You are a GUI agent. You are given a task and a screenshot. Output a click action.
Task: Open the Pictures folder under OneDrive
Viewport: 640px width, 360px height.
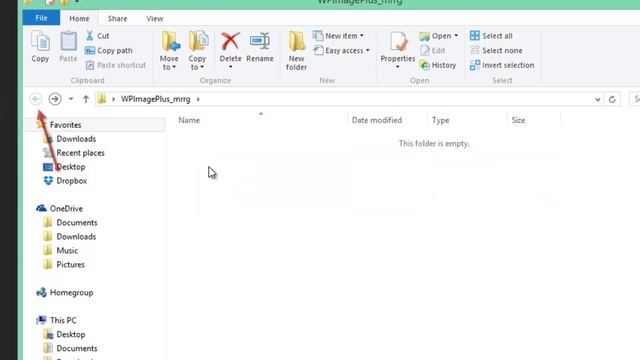[70, 264]
